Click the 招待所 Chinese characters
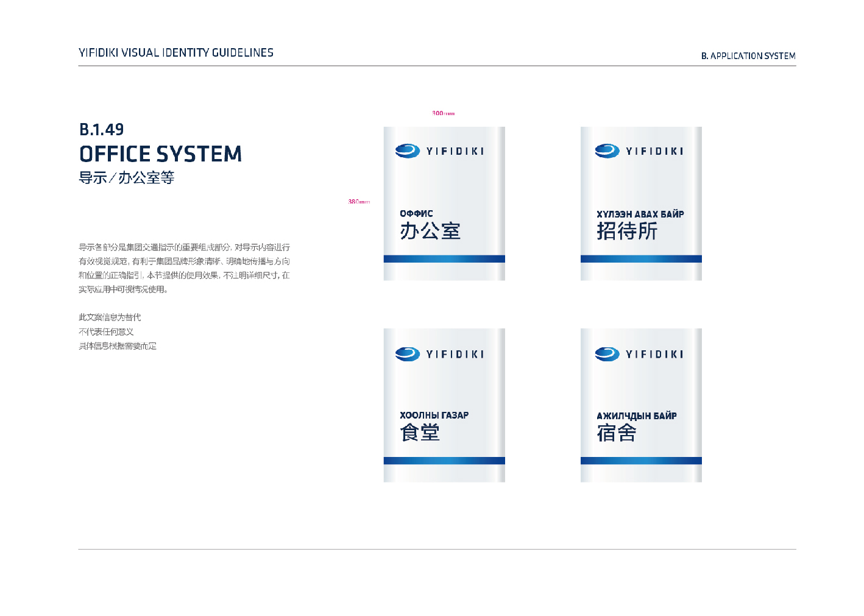The image size is (864, 616). coord(627,232)
